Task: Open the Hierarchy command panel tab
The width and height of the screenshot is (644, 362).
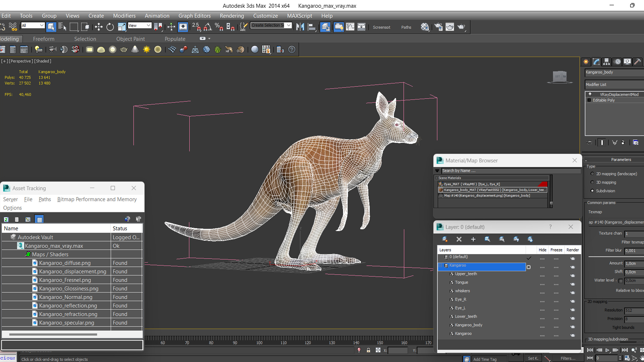Action: point(606,62)
